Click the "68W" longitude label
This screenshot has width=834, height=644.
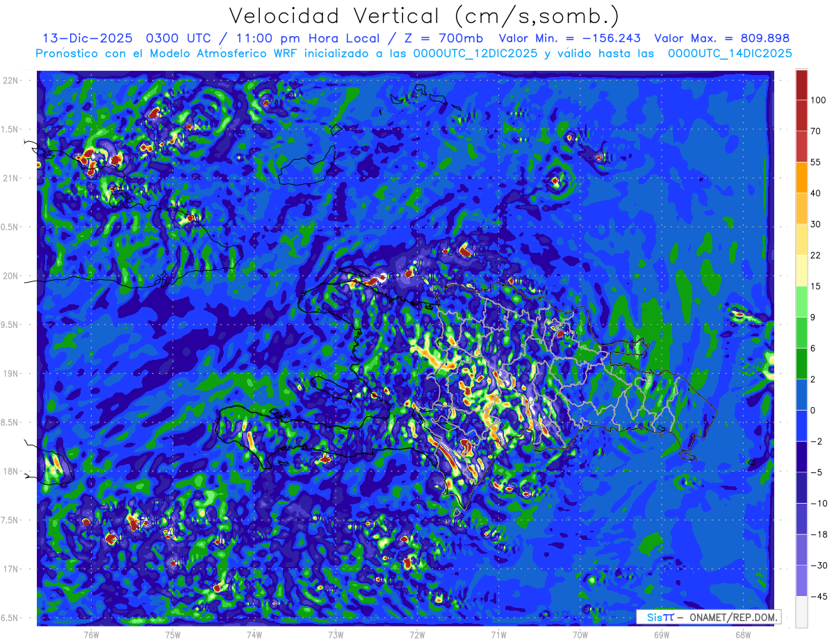743,634
